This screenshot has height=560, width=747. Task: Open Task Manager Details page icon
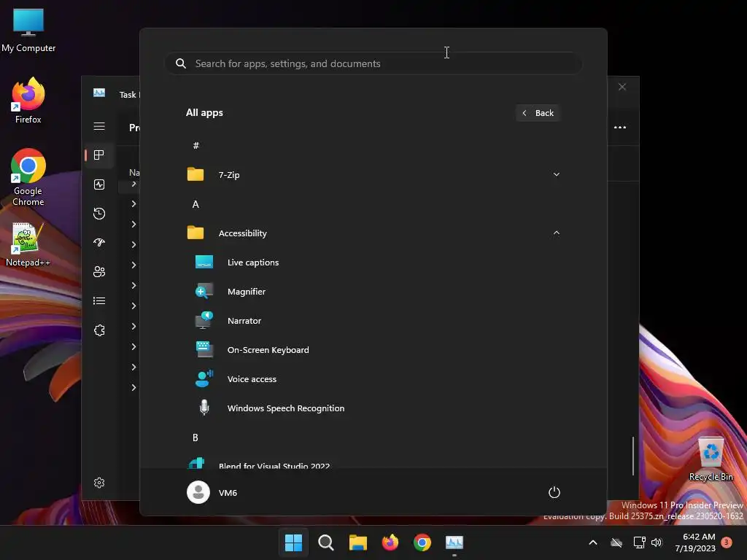(99, 301)
